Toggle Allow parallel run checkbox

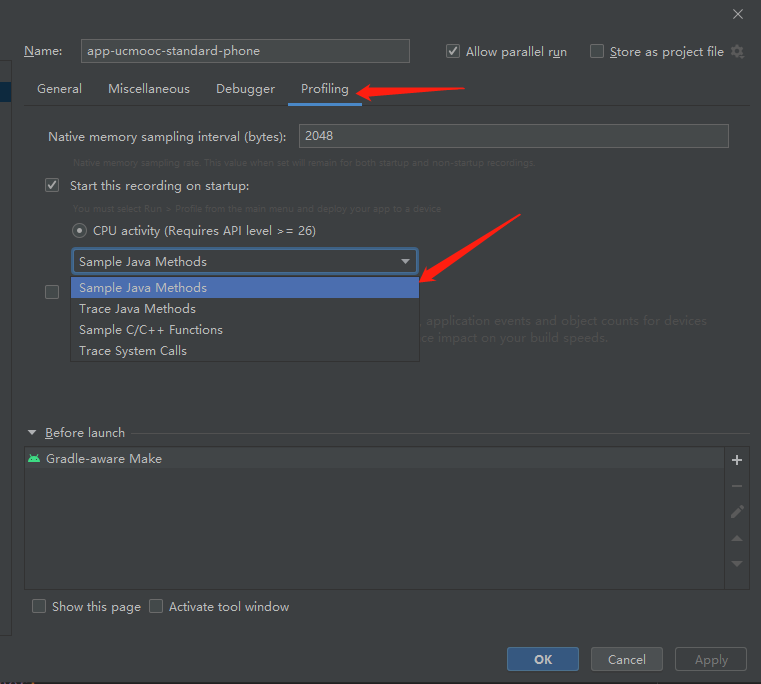(453, 51)
